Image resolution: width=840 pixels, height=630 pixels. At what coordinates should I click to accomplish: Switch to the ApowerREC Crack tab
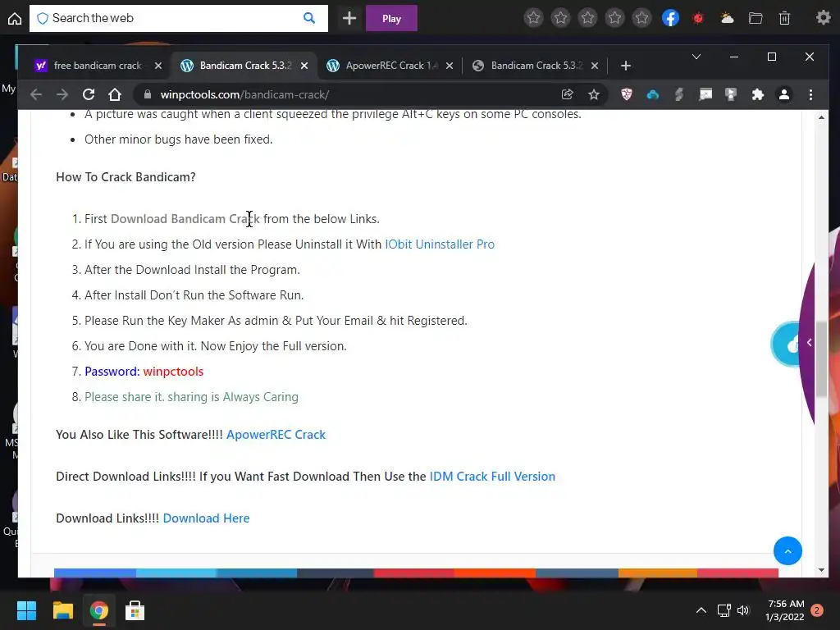(x=391, y=66)
